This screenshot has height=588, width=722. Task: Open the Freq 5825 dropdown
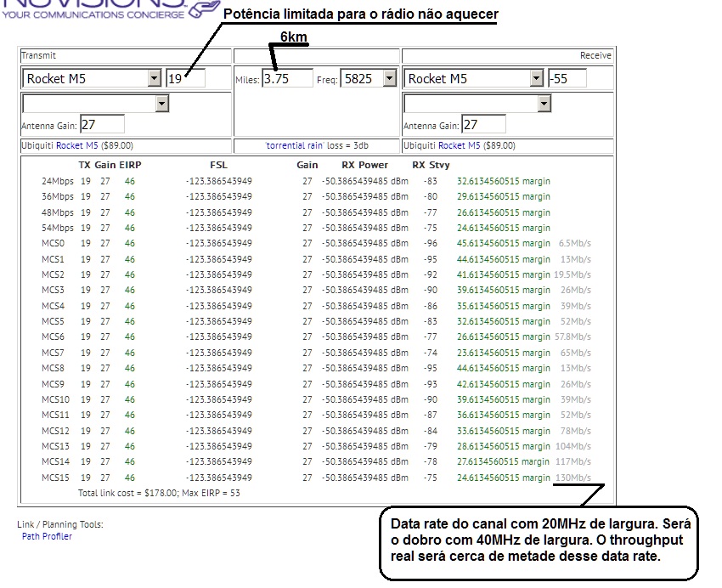(x=369, y=78)
